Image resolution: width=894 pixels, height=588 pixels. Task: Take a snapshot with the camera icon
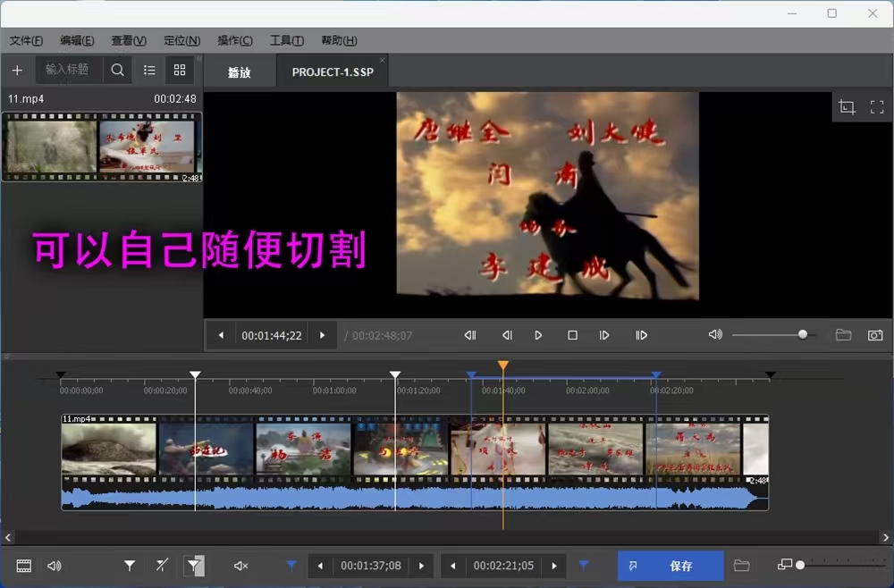point(875,335)
